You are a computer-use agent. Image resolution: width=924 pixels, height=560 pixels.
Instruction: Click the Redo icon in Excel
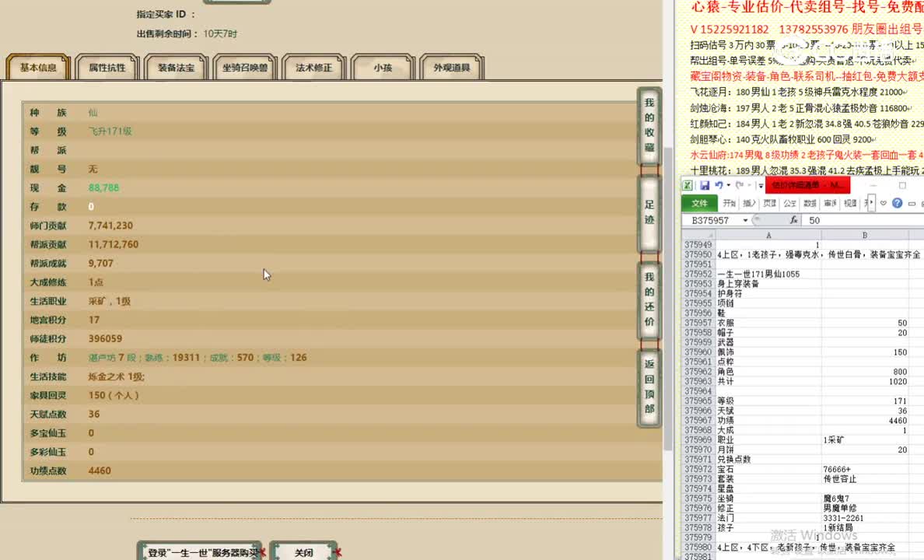[739, 185]
